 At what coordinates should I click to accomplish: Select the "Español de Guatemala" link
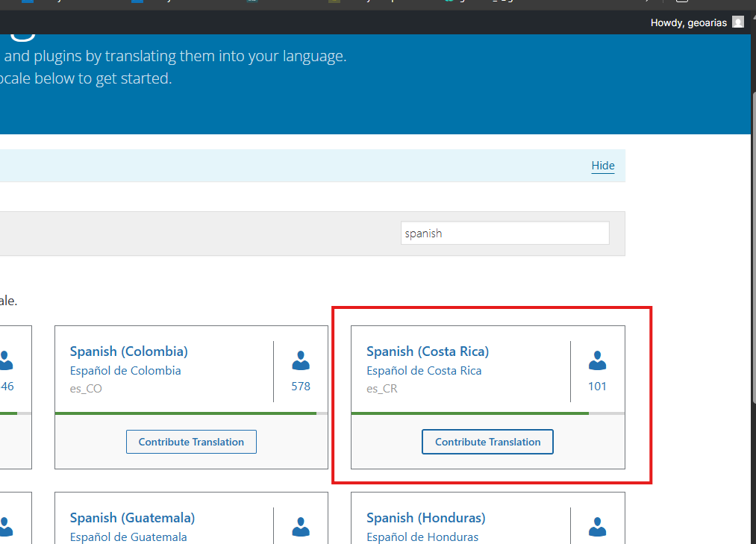point(128,537)
